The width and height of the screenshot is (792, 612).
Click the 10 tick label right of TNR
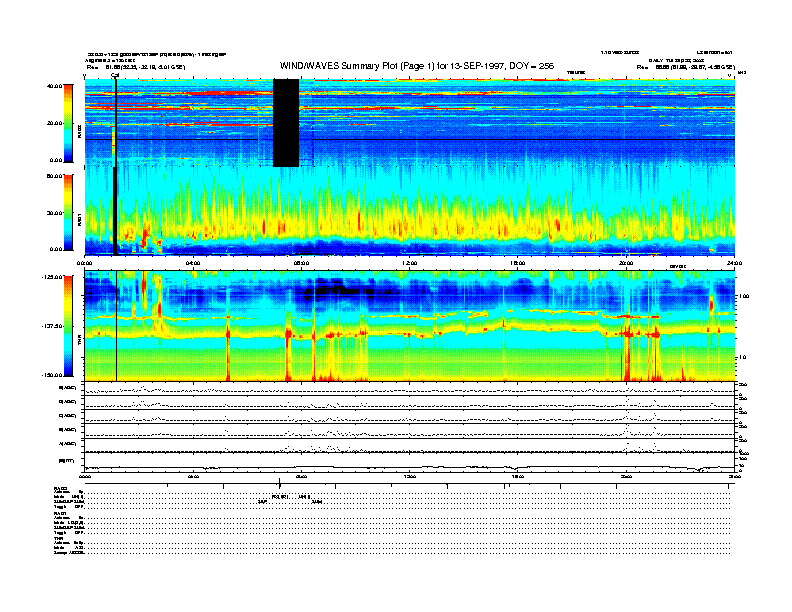[x=743, y=357]
